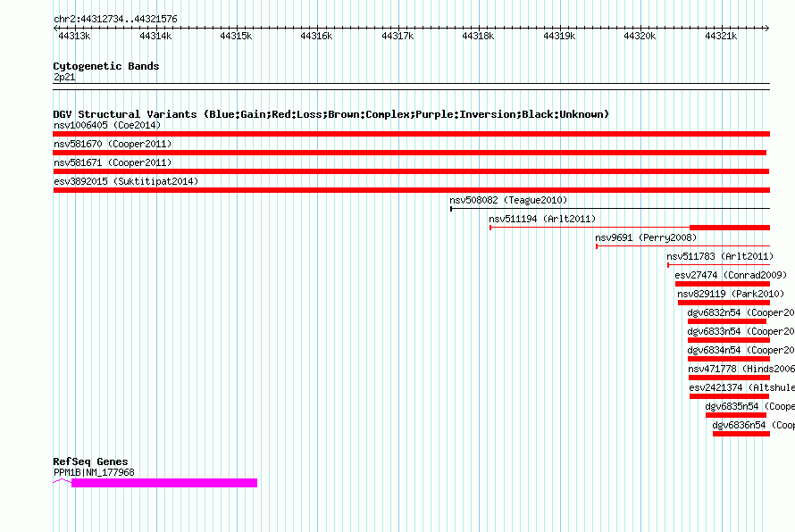This screenshot has width=795, height=532.
Task: Click the left arrow end of the ruler
Action: pos(55,28)
